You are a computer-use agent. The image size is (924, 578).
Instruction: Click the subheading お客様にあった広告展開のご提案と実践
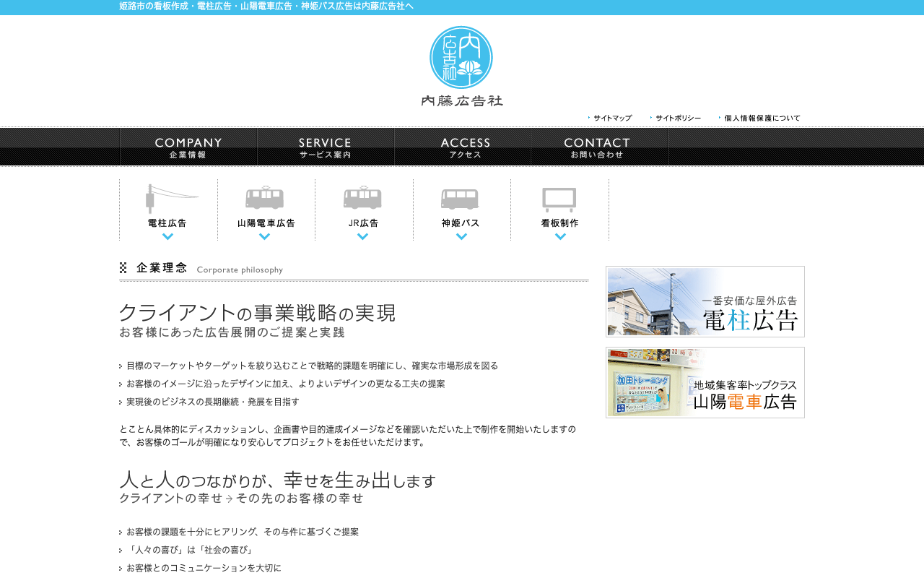point(232,332)
